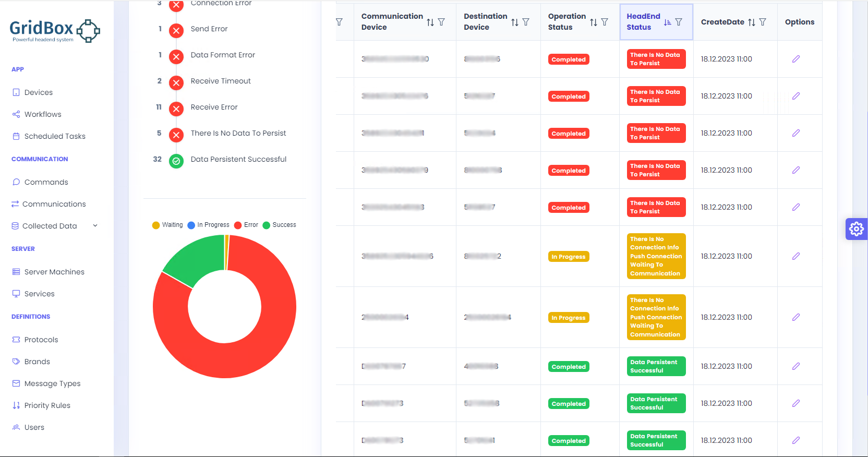Click edit pencil in first table row
868x457 pixels.
[x=796, y=59]
